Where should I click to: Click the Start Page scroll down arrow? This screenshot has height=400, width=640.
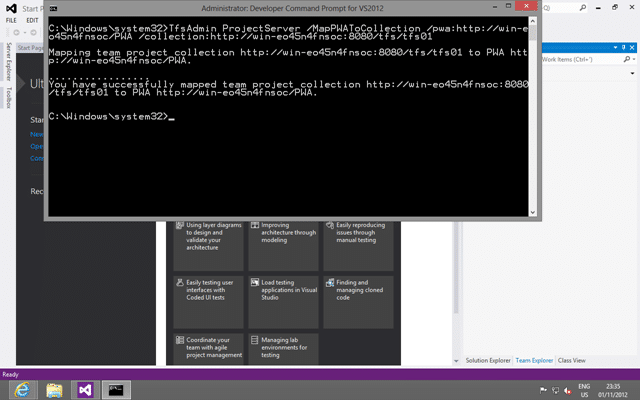(456, 361)
